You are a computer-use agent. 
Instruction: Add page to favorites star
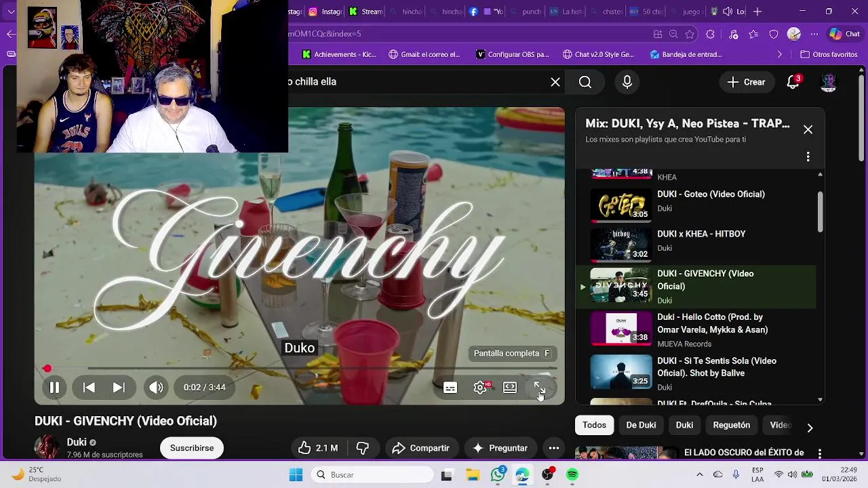(x=690, y=34)
